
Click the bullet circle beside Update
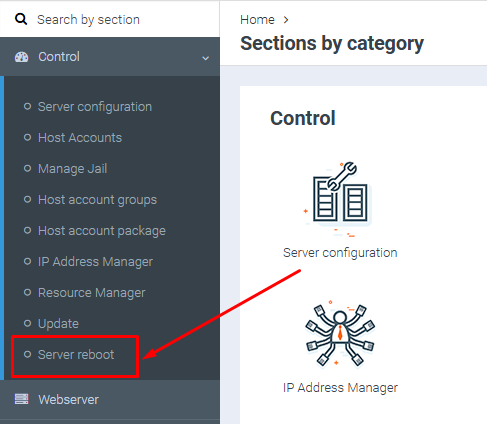27,323
